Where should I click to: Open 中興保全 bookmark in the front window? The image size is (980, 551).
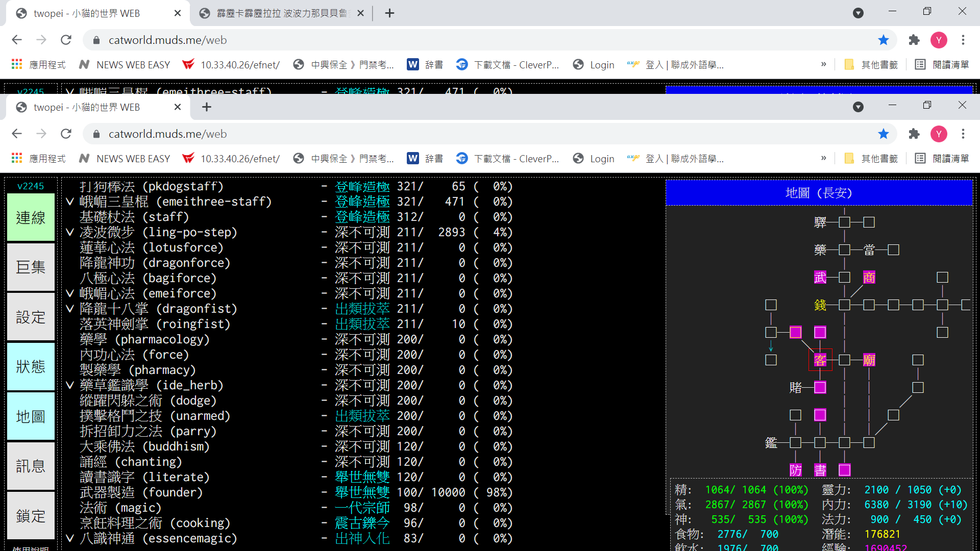pyautogui.click(x=344, y=158)
